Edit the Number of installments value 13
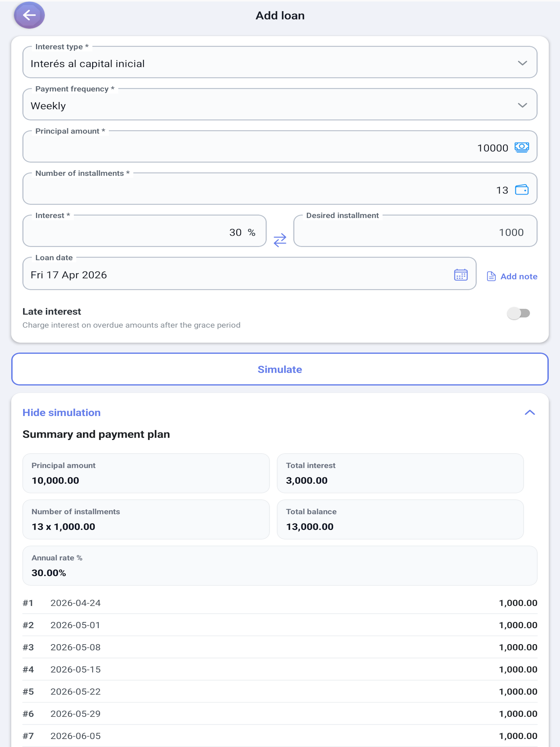The height and width of the screenshot is (747, 560). click(502, 190)
